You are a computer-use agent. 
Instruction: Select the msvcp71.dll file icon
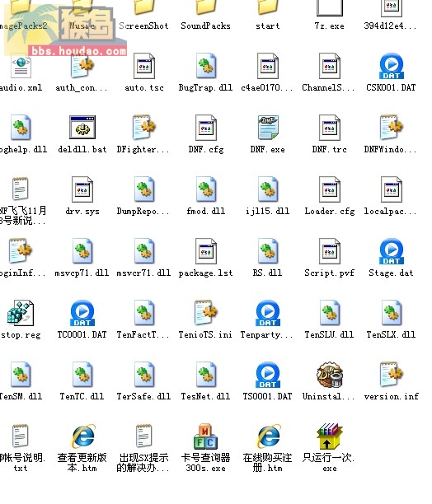pos(82,251)
